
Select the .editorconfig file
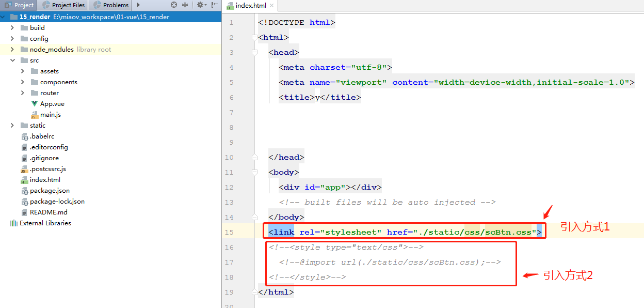(49, 147)
